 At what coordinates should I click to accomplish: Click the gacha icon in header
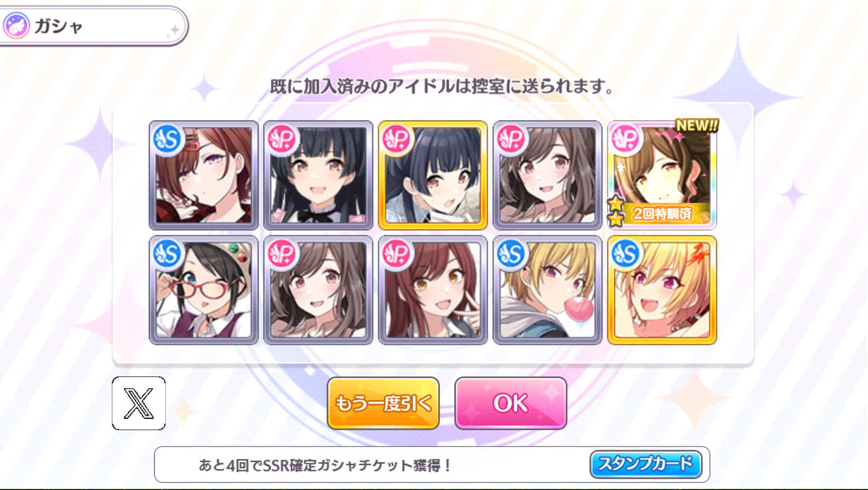[x=16, y=26]
